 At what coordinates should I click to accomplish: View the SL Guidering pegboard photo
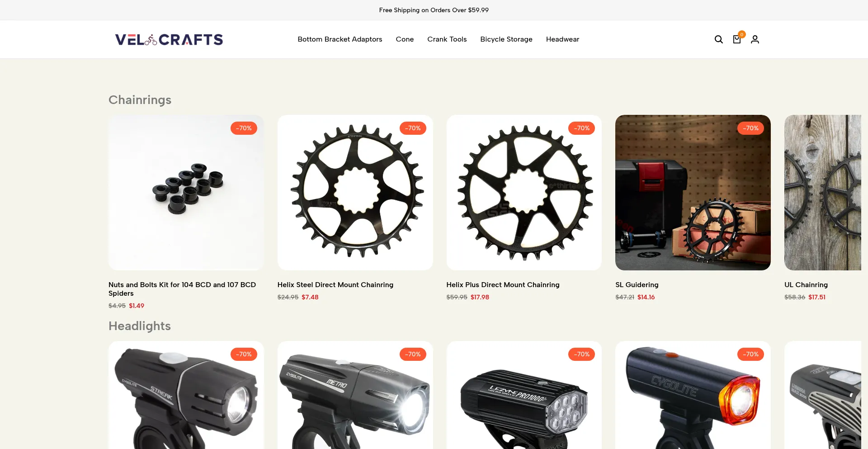coord(693,193)
